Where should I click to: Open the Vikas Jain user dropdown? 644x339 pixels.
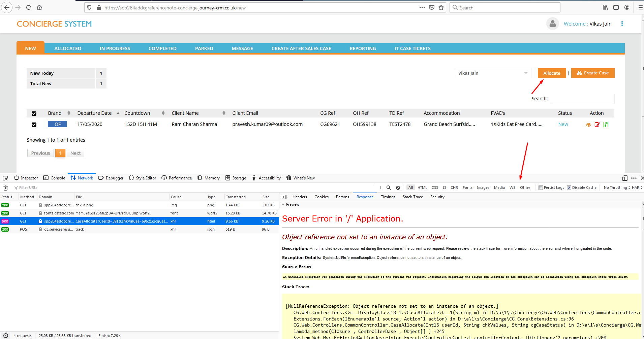click(x=492, y=73)
